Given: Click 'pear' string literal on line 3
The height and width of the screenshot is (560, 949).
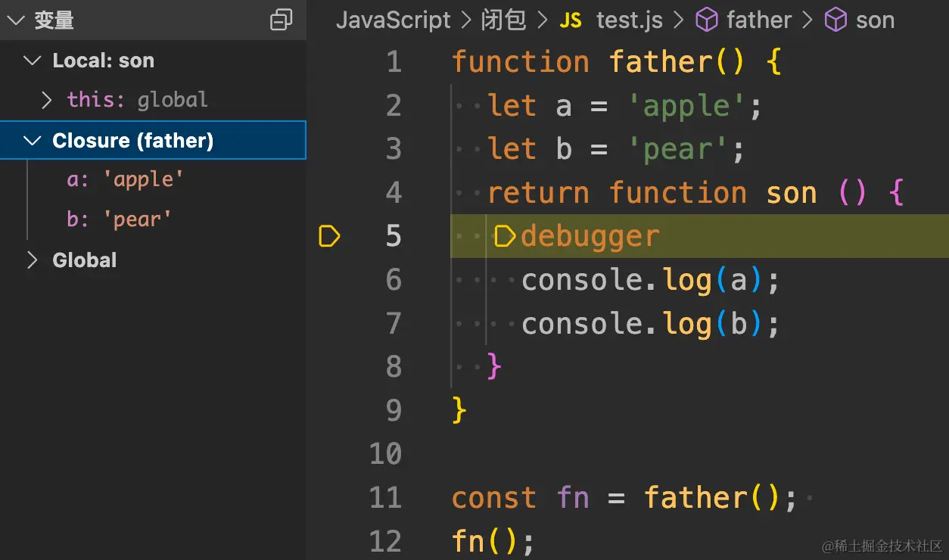Looking at the screenshot, I should point(679,150).
